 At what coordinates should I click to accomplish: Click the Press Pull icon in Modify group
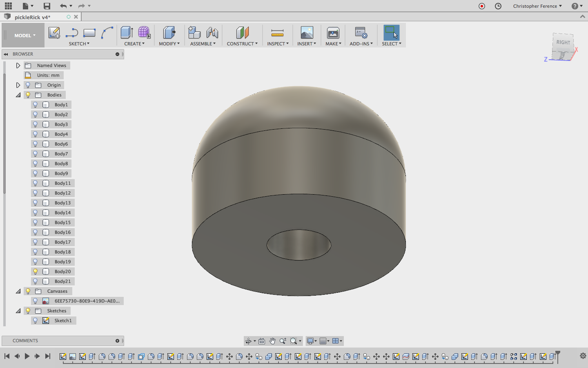click(x=169, y=33)
